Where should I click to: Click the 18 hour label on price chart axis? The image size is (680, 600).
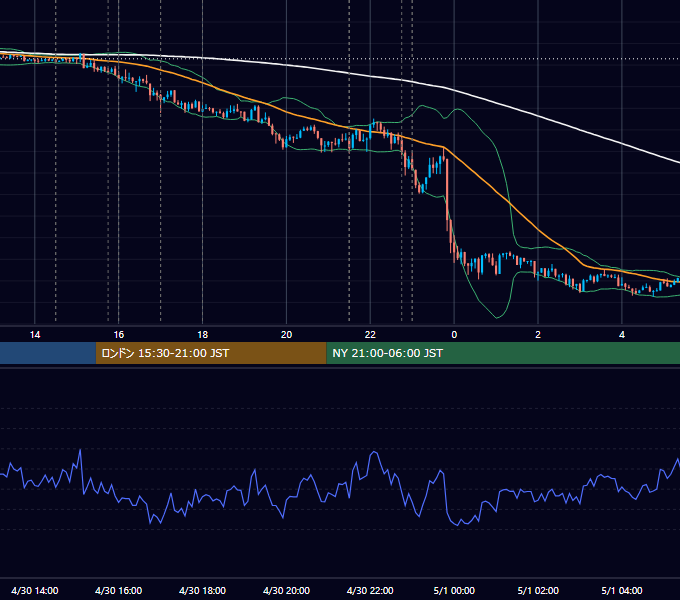click(203, 335)
